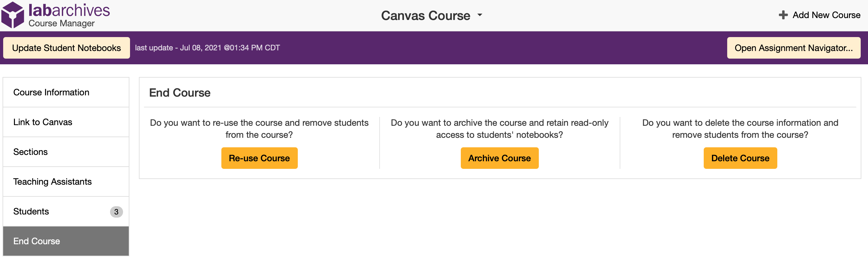Select Course Information in the sidebar
Image resolution: width=868 pixels, height=268 pixels.
coord(51,92)
